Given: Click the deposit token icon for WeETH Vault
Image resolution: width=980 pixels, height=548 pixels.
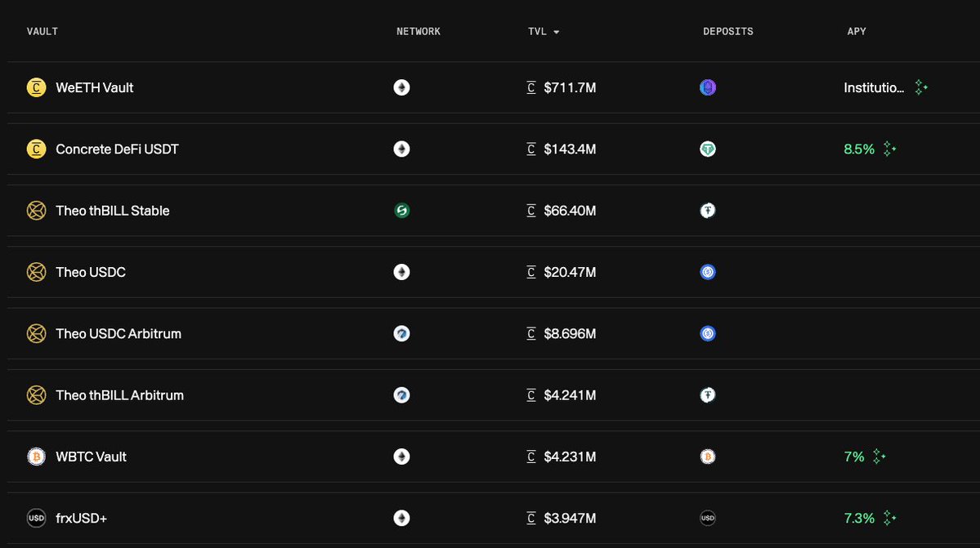Looking at the screenshot, I should (708, 87).
